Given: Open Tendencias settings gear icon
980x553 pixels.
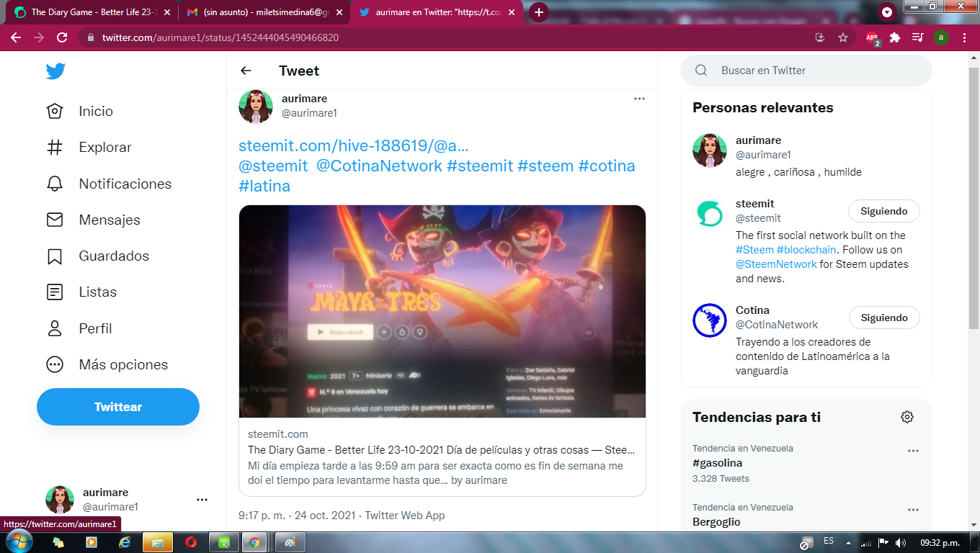Looking at the screenshot, I should click(x=907, y=417).
